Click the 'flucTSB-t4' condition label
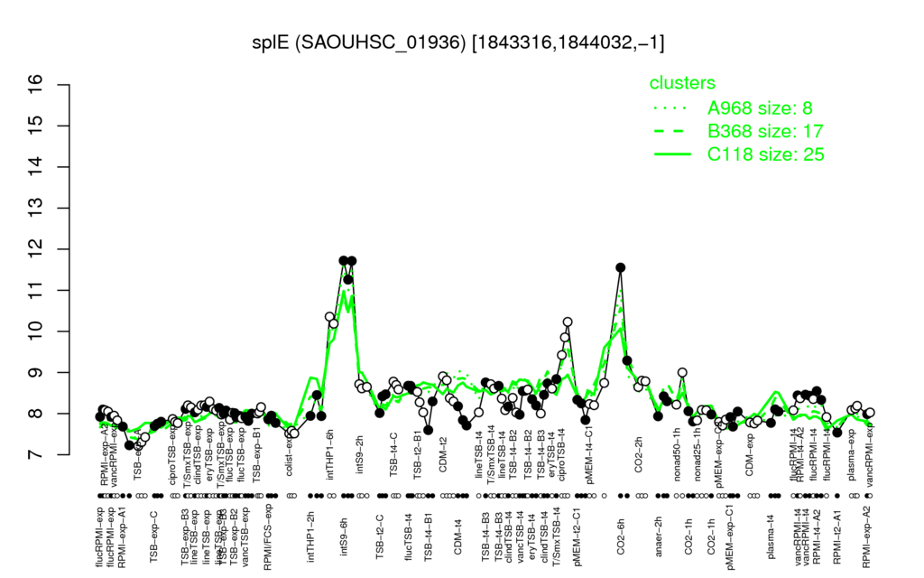924x578 pixels. [409, 536]
